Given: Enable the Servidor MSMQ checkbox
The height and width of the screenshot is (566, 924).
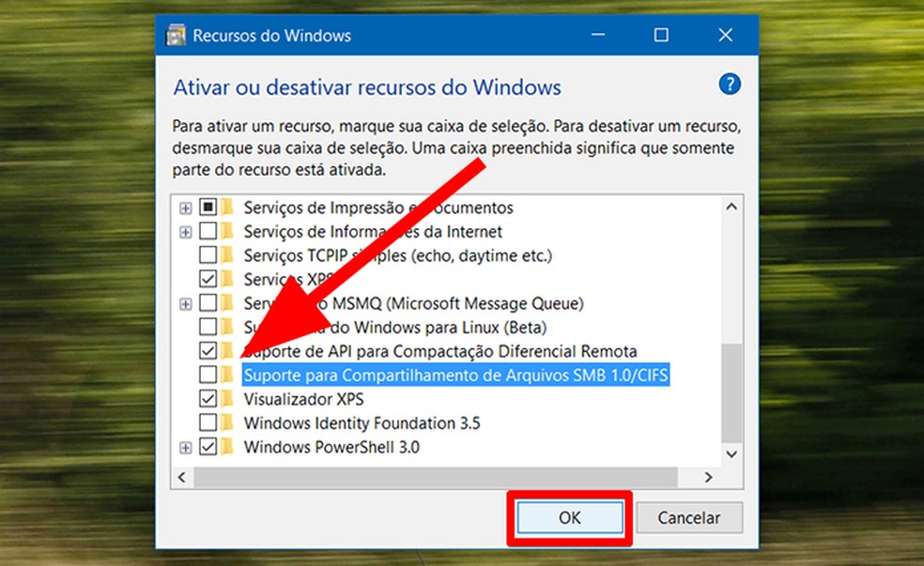Looking at the screenshot, I should pos(208,303).
